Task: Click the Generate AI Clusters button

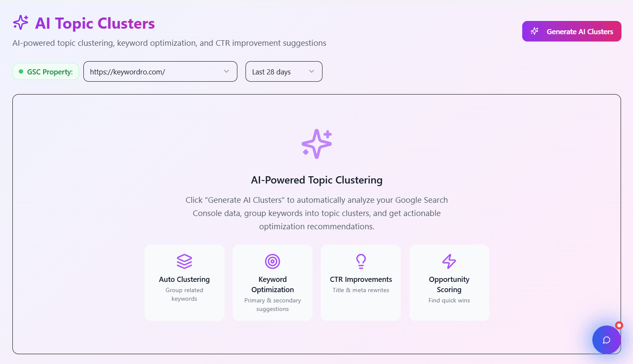Action: 571,31
